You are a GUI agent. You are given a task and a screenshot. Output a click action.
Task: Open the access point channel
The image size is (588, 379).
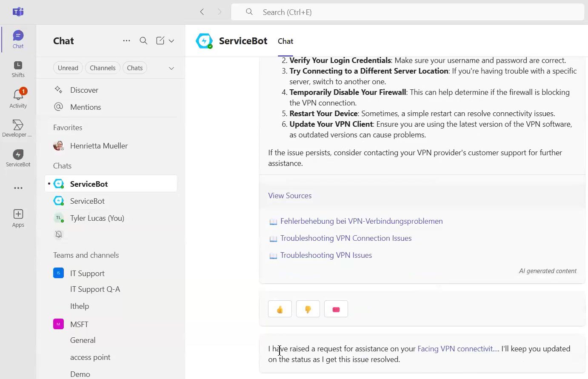[90, 357]
